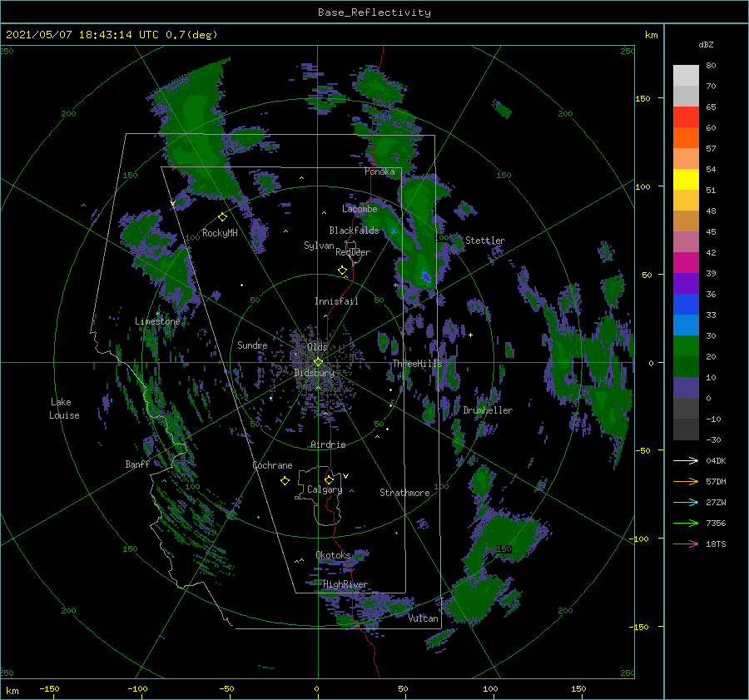Pick the dark orange 57–60 dBZ color band
The height and width of the screenshot is (700, 749).
pyautogui.click(x=686, y=138)
